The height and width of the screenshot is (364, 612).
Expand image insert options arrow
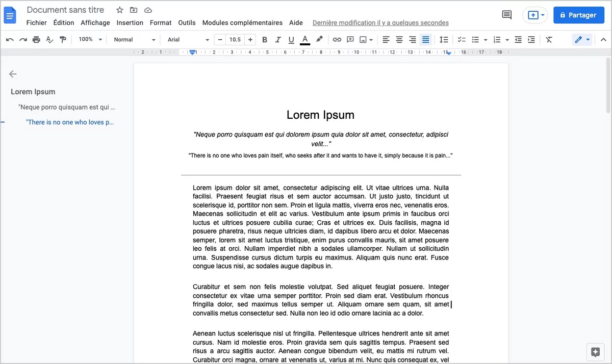point(371,40)
